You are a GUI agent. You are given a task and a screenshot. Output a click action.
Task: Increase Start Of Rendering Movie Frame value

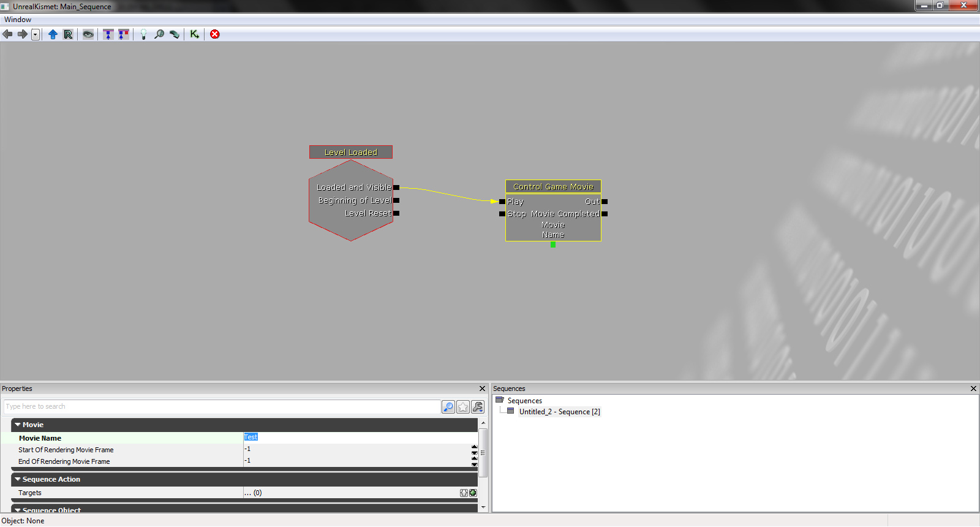point(474,447)
